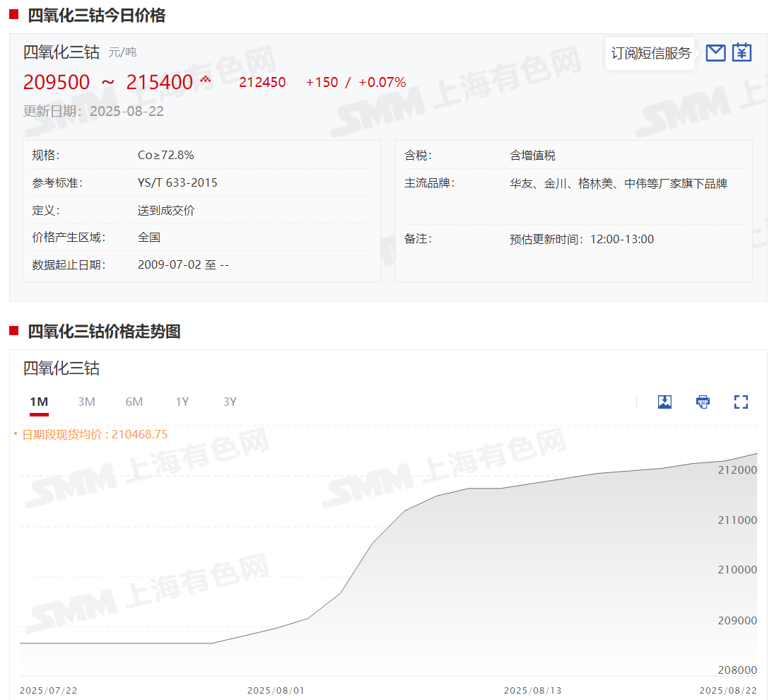Click the red price-rise arrow icon
The image size is (774, 700).
(205, 80)
